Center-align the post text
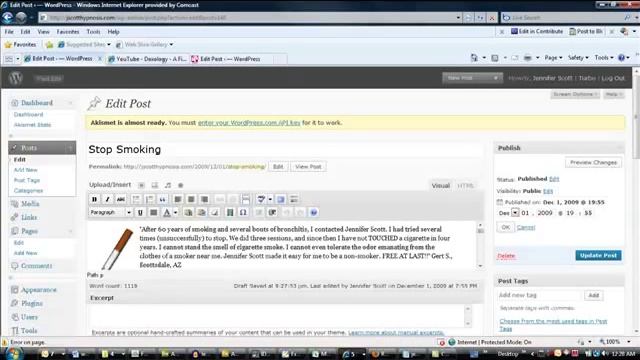Screen dimensions: 640x360 tap(191, 199)
